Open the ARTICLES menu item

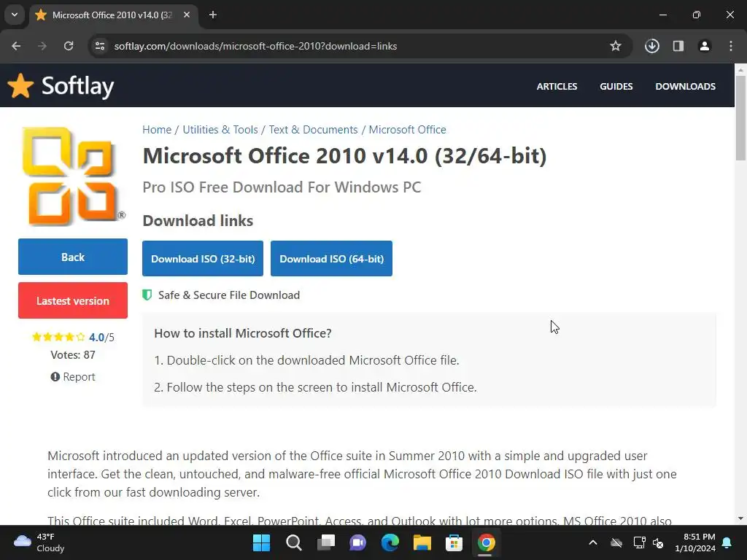[557, 86]
